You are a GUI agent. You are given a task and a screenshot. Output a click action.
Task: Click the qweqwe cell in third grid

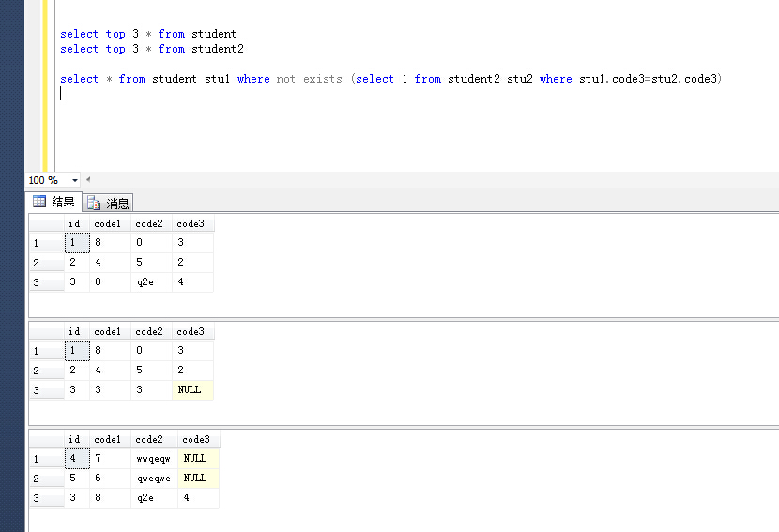click(154, 478)
